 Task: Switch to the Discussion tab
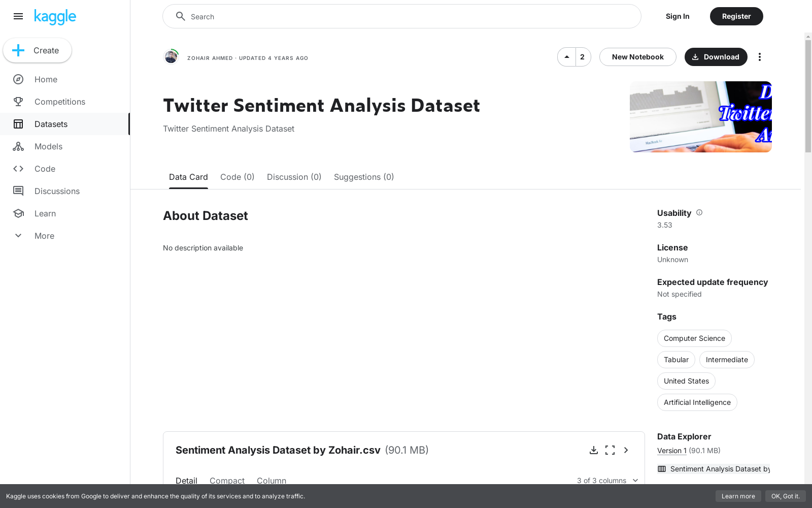coord(294,177)
